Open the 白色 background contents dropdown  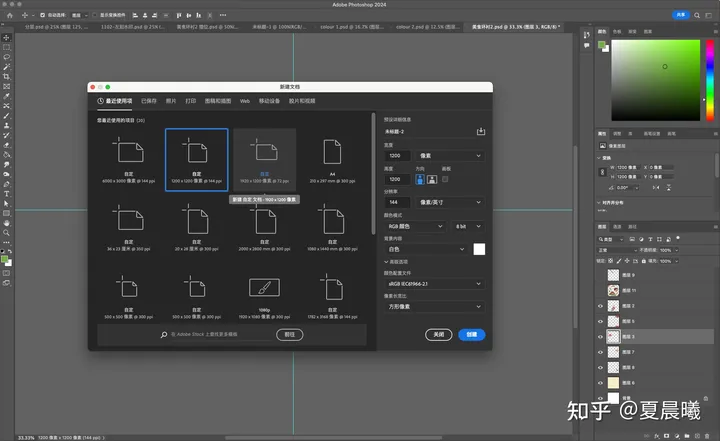[426, 249]
